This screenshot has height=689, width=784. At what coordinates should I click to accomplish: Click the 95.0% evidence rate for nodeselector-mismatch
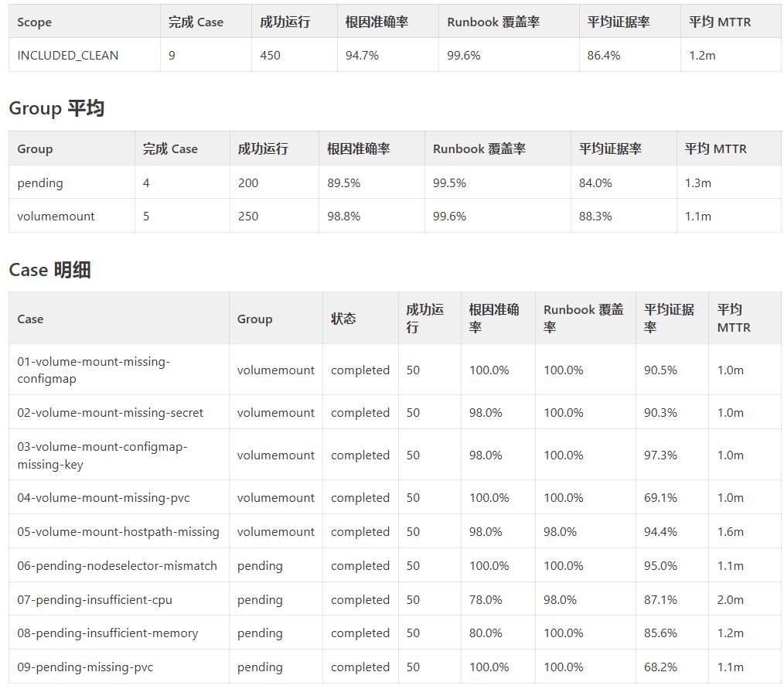click(x=660, y=565)
